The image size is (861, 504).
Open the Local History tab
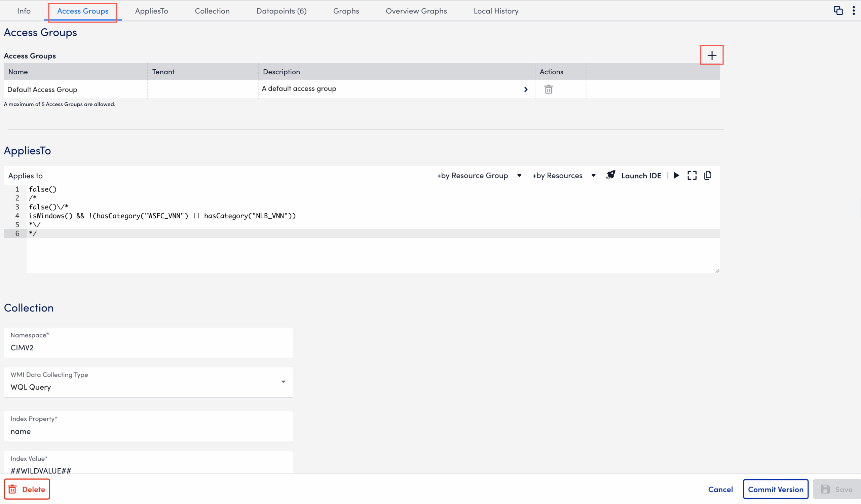click(496, 10)
